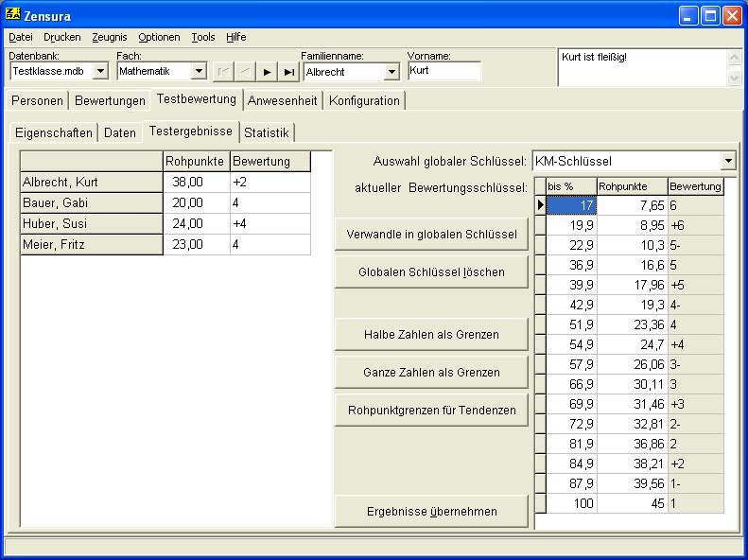Select the row selector beside 66,9
The image size is (748, 560).
tap(541, 384)
